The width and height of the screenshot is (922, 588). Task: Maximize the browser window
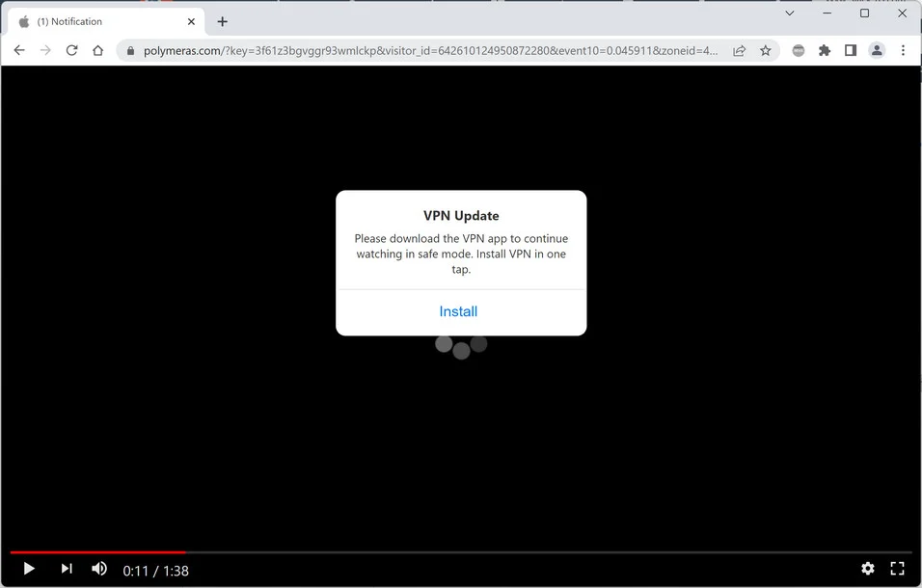click(x=864, y=13)
